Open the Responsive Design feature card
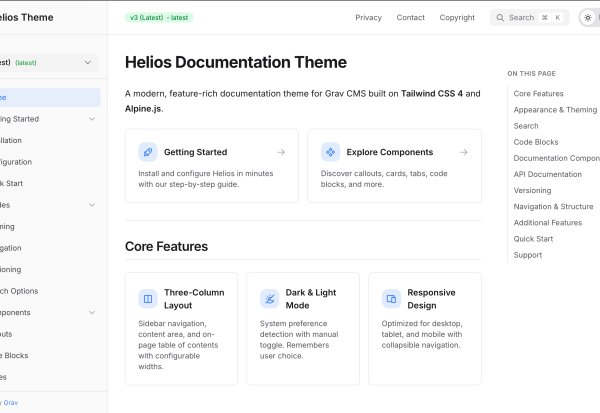This screenshot has width=600, height=413. 425,329
